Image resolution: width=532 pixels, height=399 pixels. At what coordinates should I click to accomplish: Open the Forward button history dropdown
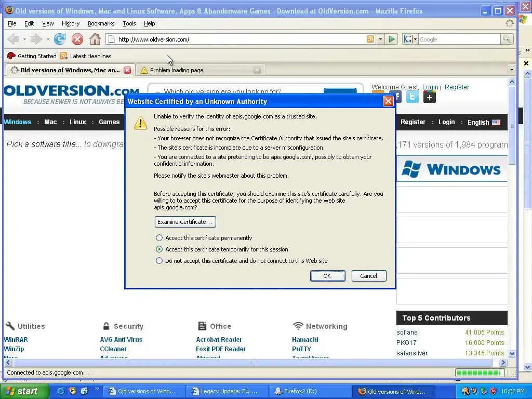[48, 39]
